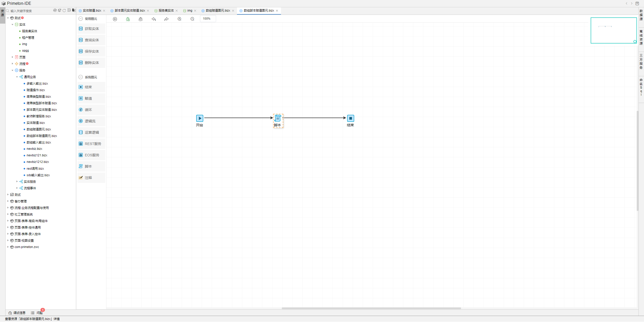Collapse the 常用图元 palette section
Screen dimensions: 644x322
click(80, 19)
